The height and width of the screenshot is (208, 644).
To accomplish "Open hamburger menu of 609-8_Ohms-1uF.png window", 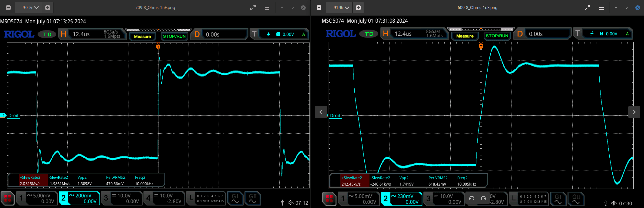I will pos(601,8).
